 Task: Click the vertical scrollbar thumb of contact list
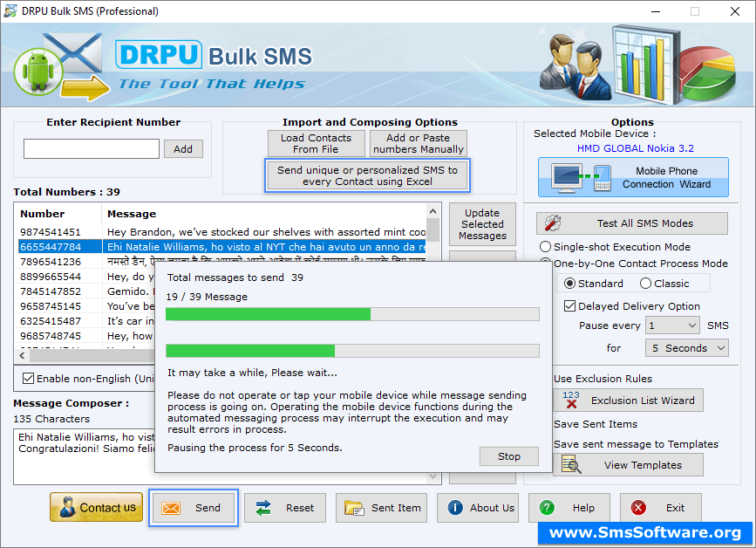[432, 230]
